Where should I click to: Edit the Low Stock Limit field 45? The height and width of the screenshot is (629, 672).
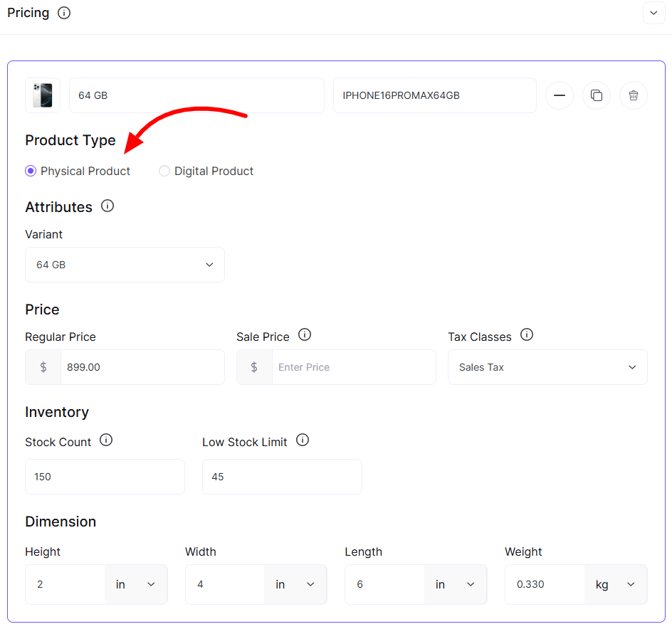click(282, 477)
